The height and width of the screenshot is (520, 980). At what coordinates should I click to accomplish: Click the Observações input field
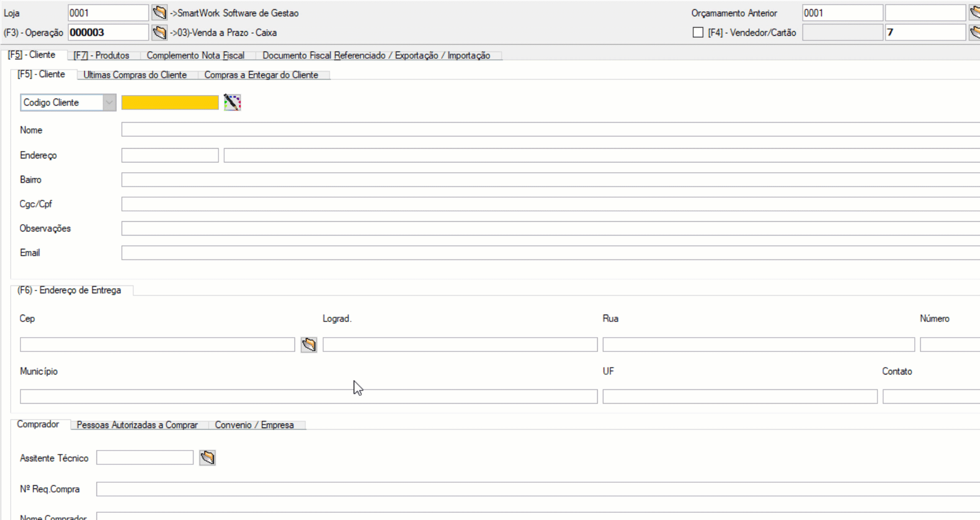pos(550,228)
